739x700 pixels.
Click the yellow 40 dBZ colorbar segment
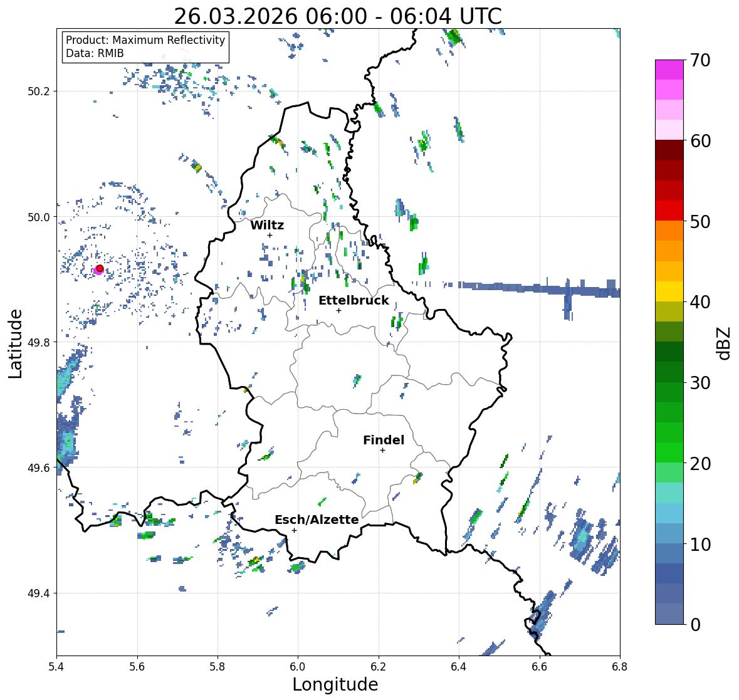(669, 291)
